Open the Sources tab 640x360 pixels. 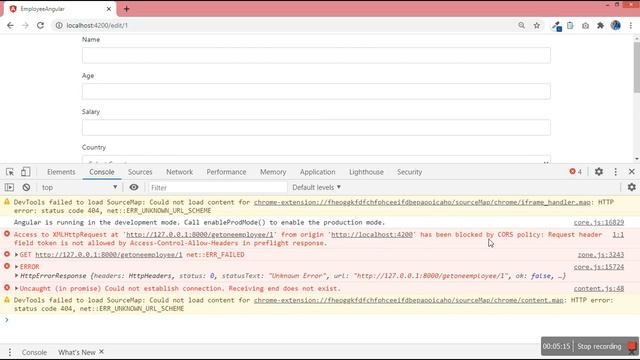point(140,172)
